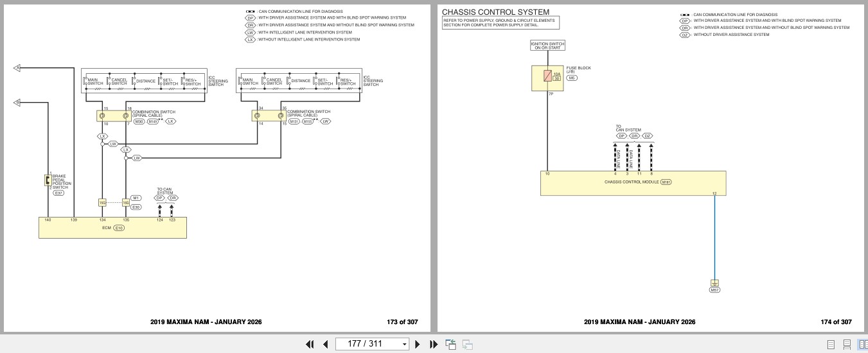This screenshot has height=353, width=868.
Task: Click the WITHOUT INTELLIGENT LANE INTERVENTION SYSTEM legend
Action: coord(302,40)
